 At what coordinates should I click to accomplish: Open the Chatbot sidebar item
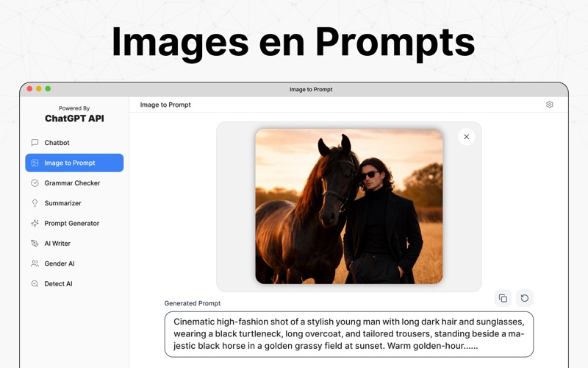coord(74,143)
